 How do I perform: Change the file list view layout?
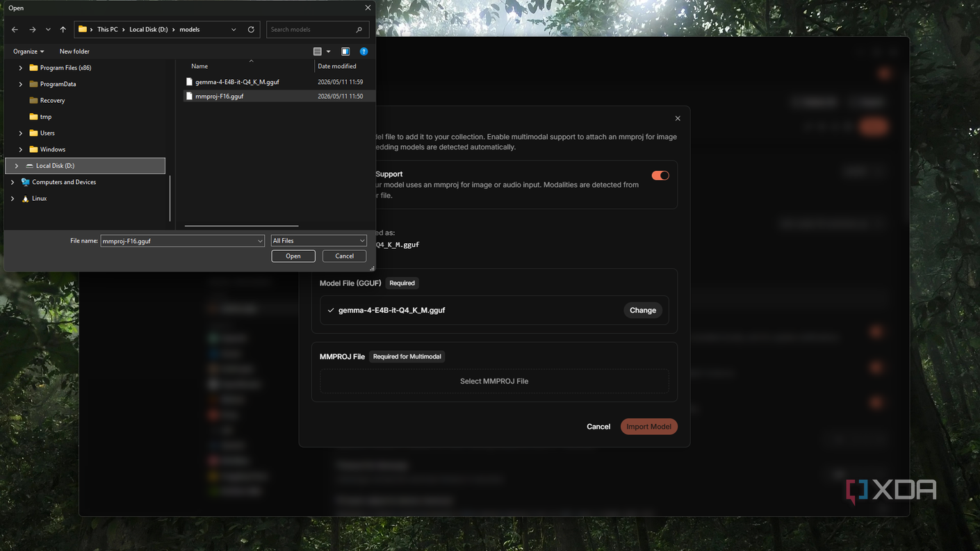coord(321,51)
